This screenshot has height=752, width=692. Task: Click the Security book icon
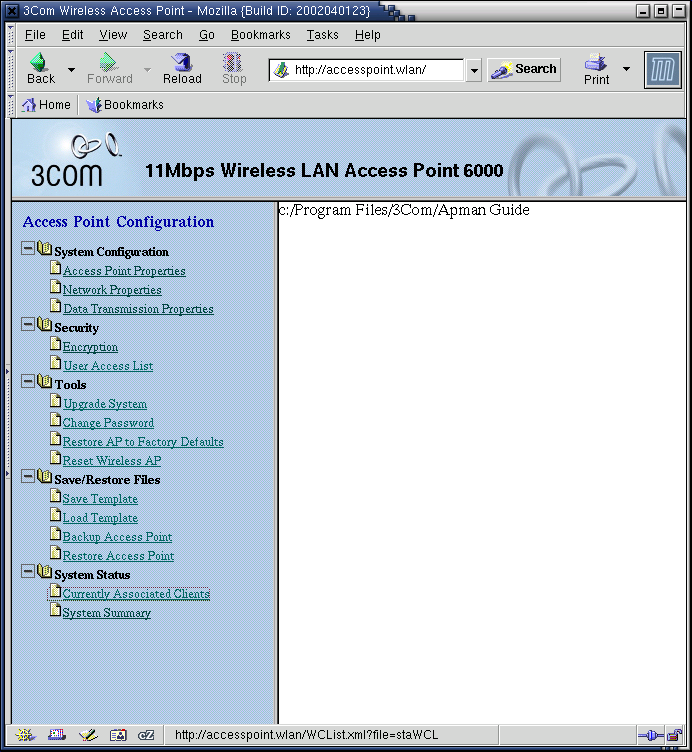coord(44,325)
